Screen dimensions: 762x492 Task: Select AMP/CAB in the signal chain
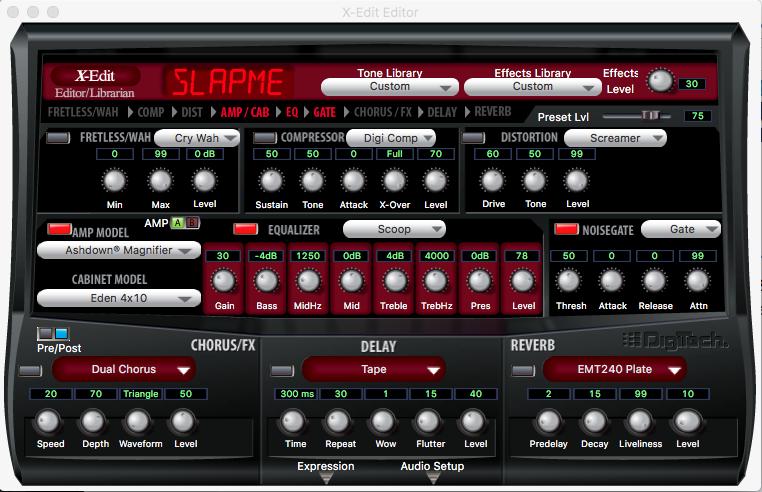click(245, 112)
